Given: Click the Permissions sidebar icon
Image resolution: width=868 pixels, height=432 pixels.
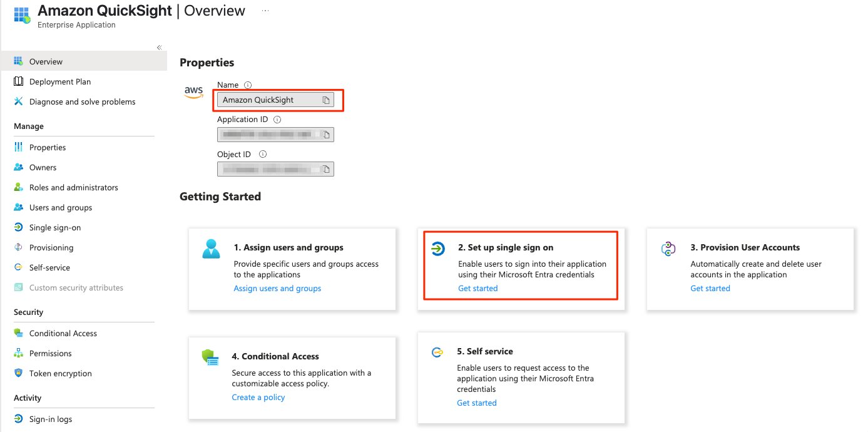Looking at the screenshot, I should point(18,353).
